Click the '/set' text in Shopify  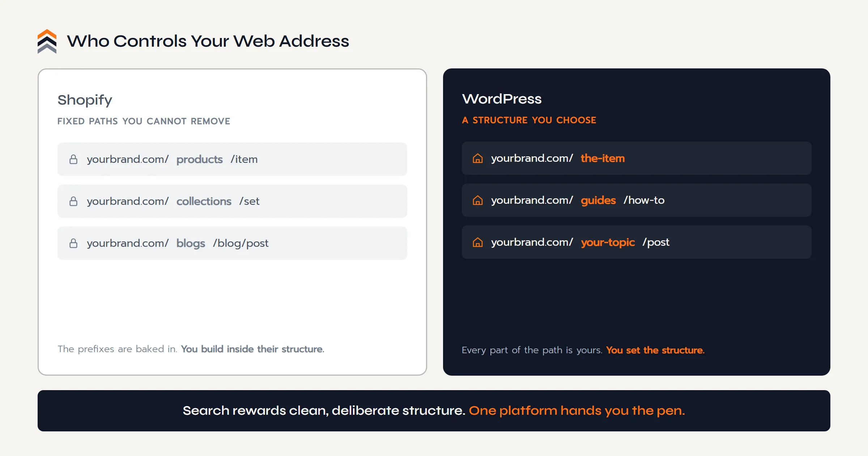pos(249,201)
